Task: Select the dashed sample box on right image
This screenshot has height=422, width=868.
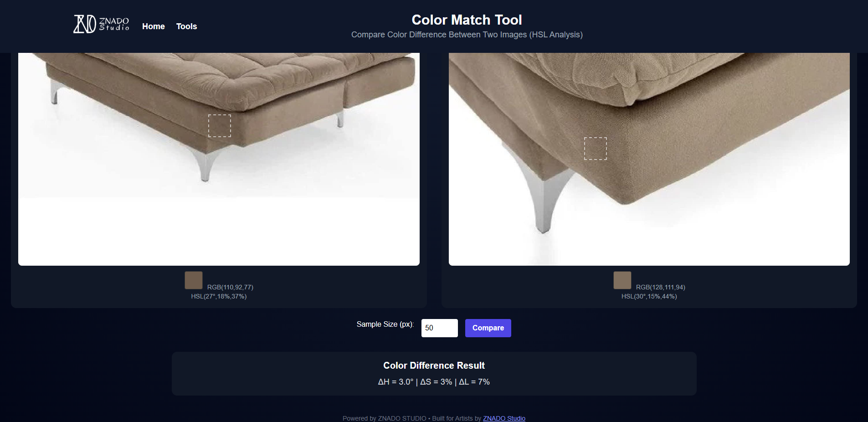Action: (x=596, y=149)
